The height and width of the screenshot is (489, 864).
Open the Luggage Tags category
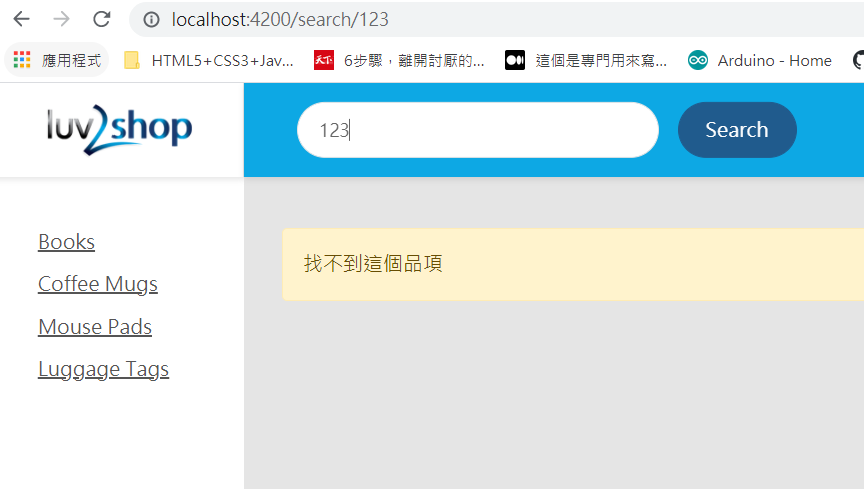(x=103, y=369)
